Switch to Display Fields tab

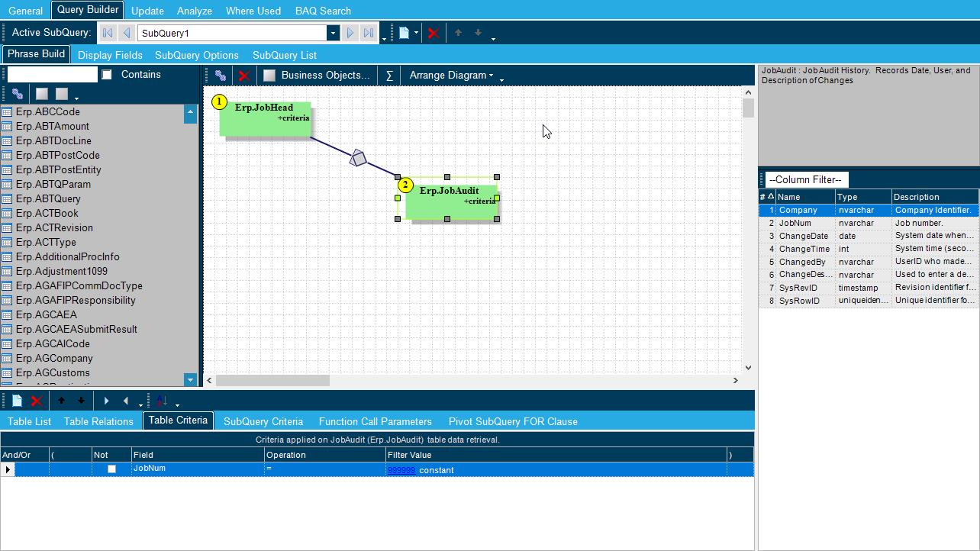tap(110, 55)
